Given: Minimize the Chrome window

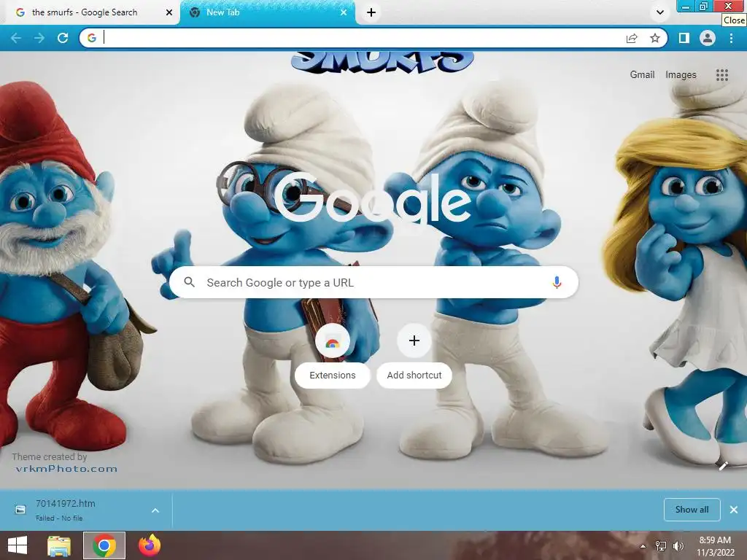Looking at the screenshot, I should click(x=686, y=7).
